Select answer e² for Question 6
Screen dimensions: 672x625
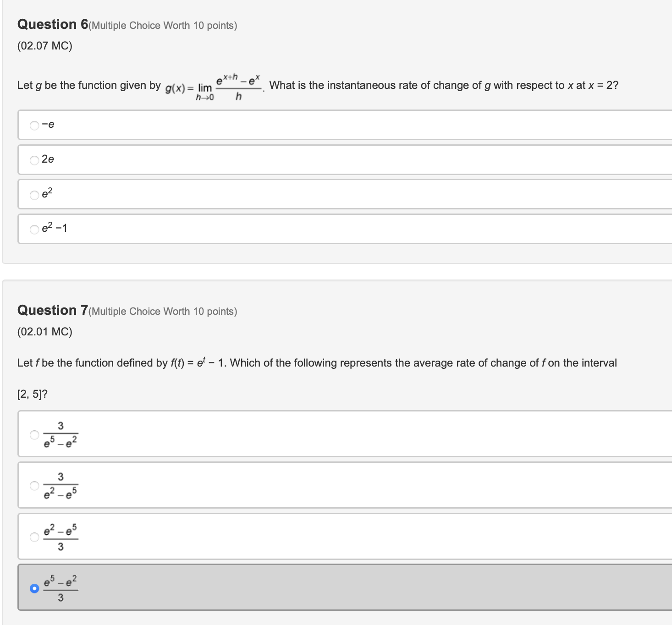point(34,194)
